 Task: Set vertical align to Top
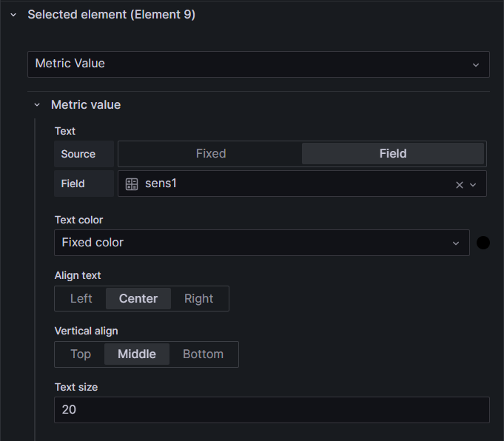tap(81, 354)
